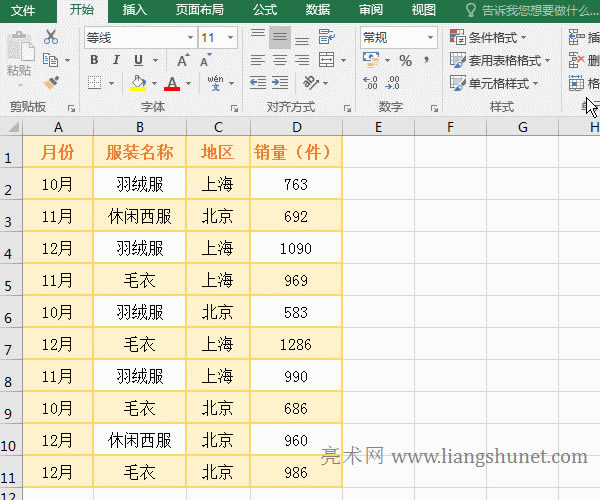
Task: Switch to the 插入 ribbon tab
Action: (x=134, y=10)
